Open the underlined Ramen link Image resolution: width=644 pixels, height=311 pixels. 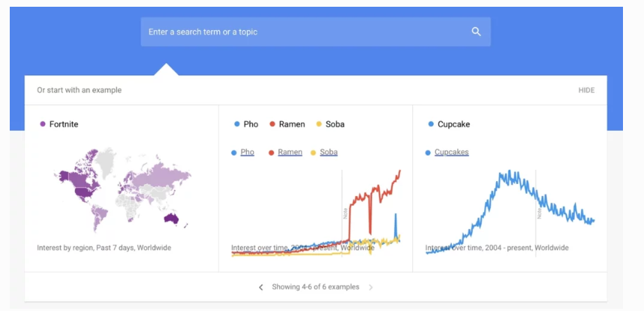pos(290,152)
